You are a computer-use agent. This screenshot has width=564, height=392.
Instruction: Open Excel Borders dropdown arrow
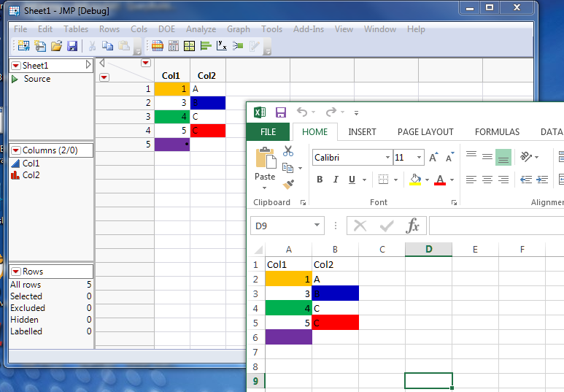[395, 180]
